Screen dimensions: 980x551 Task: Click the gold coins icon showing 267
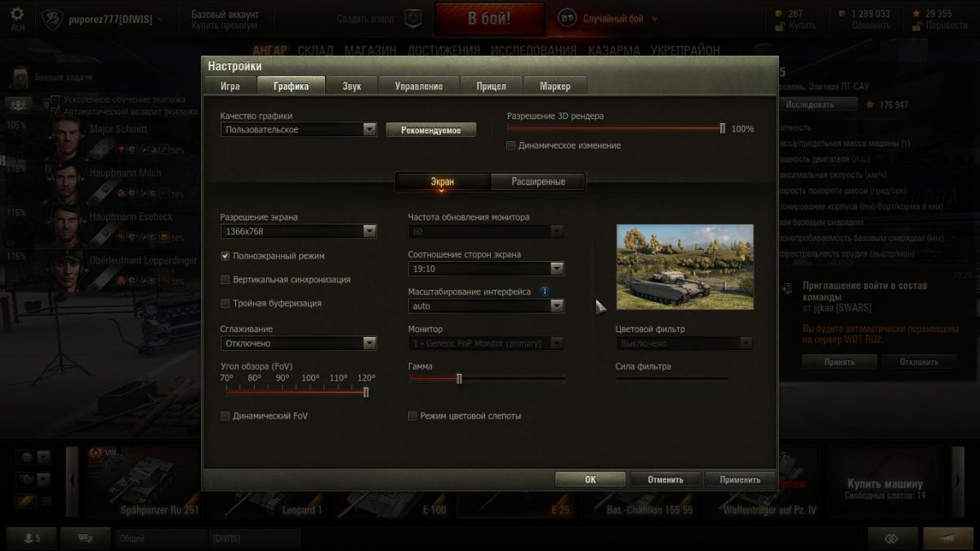778,13
